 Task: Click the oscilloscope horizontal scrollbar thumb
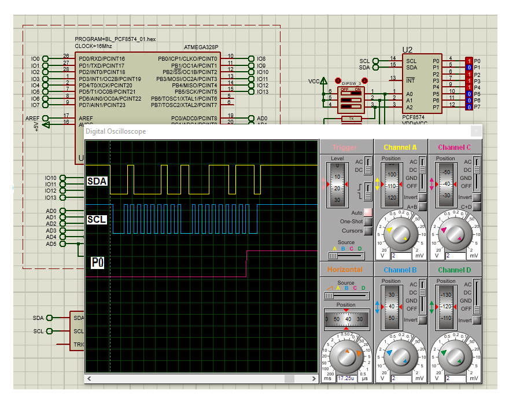[x=290, y=379]
